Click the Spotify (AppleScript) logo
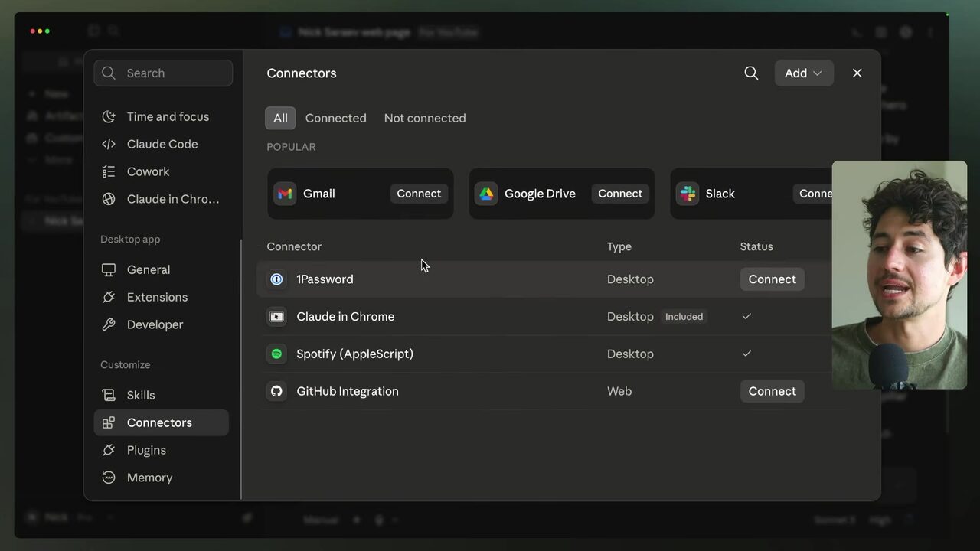 276,354
